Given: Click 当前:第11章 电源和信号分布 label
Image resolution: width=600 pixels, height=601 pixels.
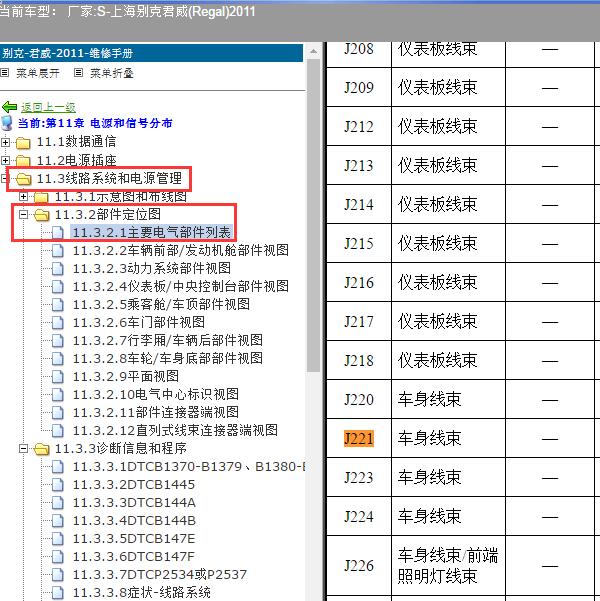Looking at the screenshot, I should coord(95,123).
